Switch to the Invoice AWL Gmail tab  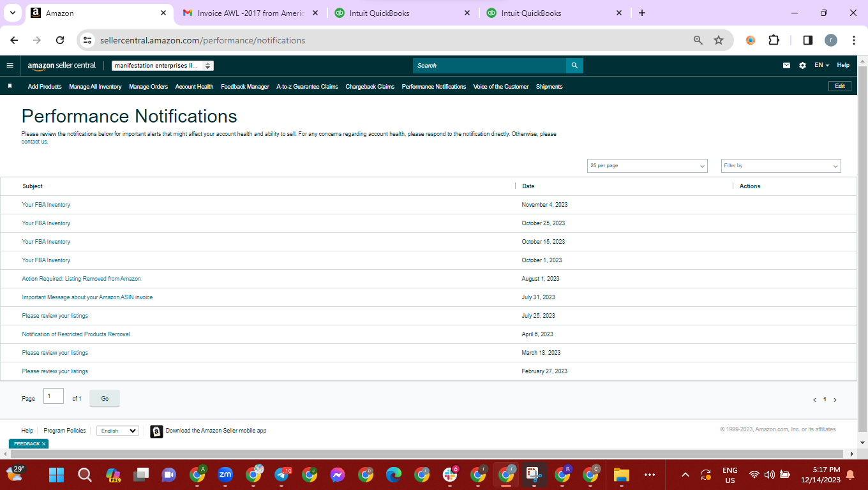(x=250, y=13)
